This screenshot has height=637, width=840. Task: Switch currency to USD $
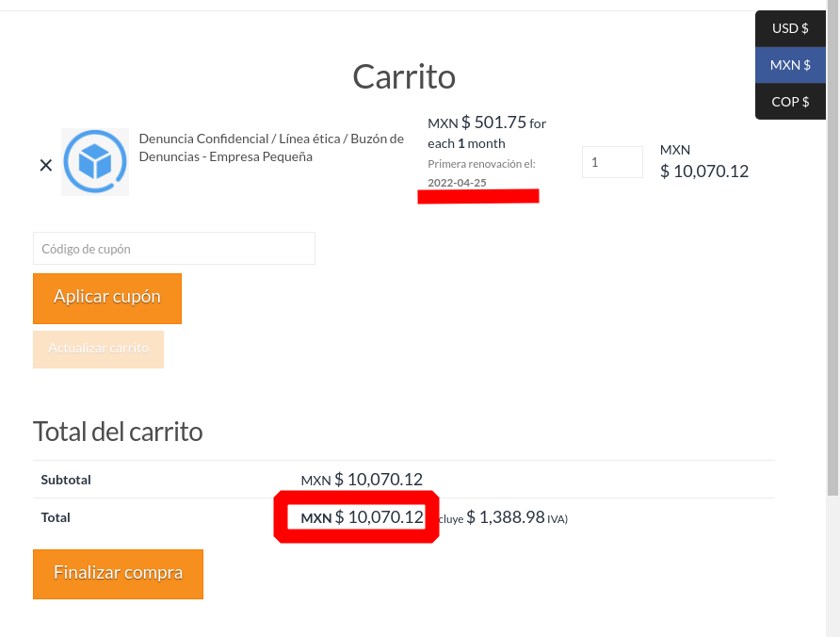(790, 28)
